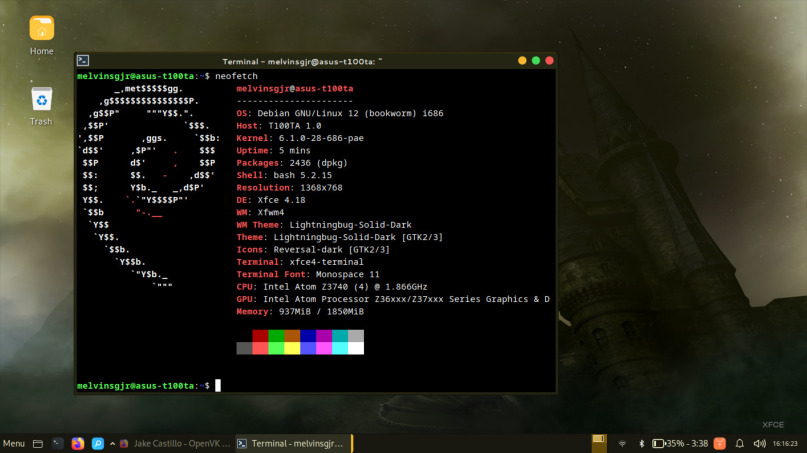Viewport: 807px width, 453px height.
Task: Expand the launcher arrow next to search icon
Action: point(111,443)
